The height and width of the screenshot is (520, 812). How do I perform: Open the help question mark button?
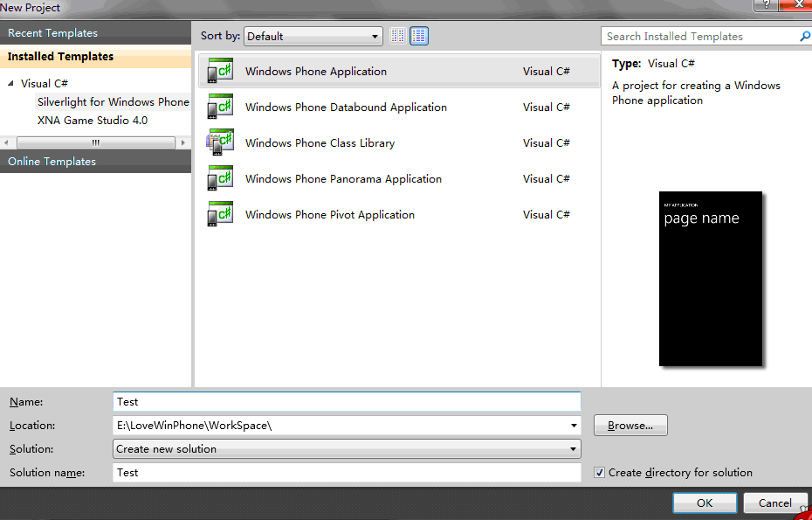tap(767, 5)
